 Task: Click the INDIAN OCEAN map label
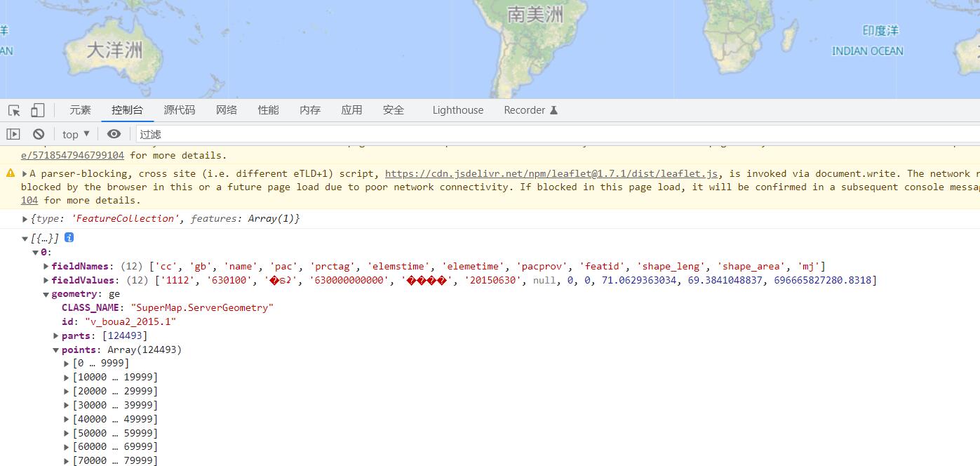pos(868,51)
